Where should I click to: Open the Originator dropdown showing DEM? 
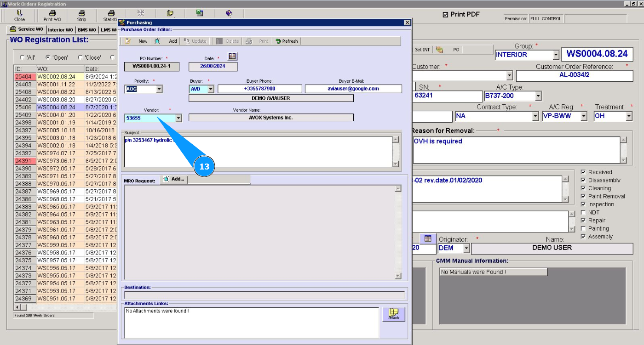coord(466,249)
